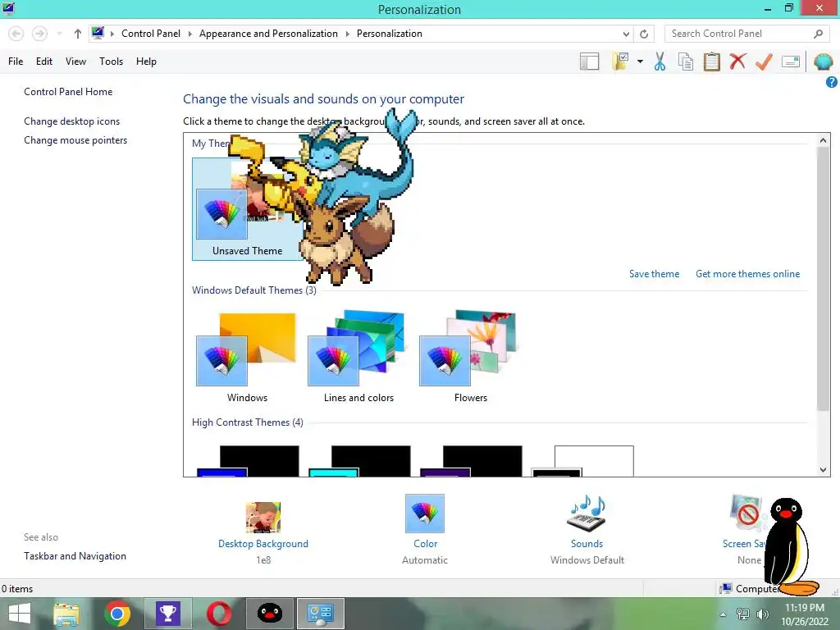Select the Flowers theme
The height and width of the screenshot is (630, 840).
coord(470,358)
